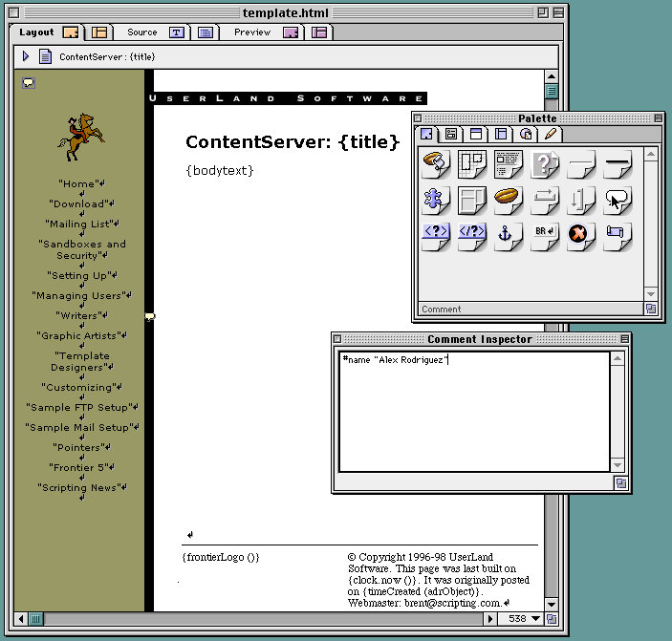The height and width of the screenshot is (641, 672).
Task: Choose the Java Applet coffee bean icon
Action: coord(509,199)
